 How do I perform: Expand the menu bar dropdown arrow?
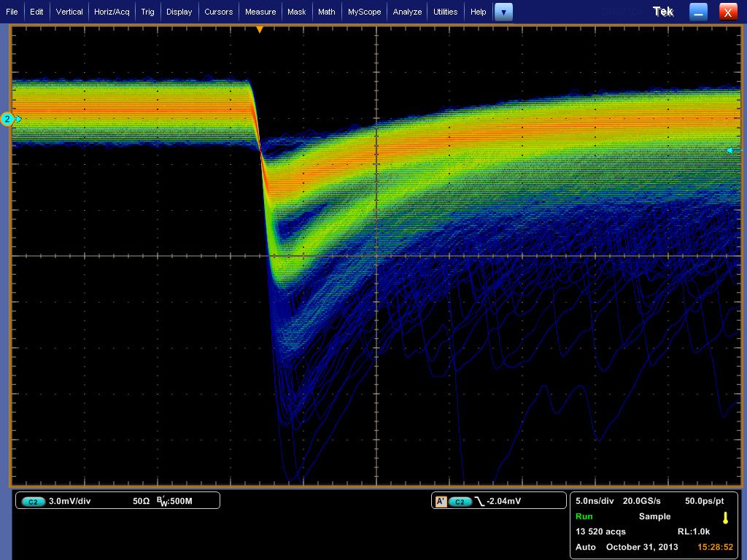pos(503,12)
